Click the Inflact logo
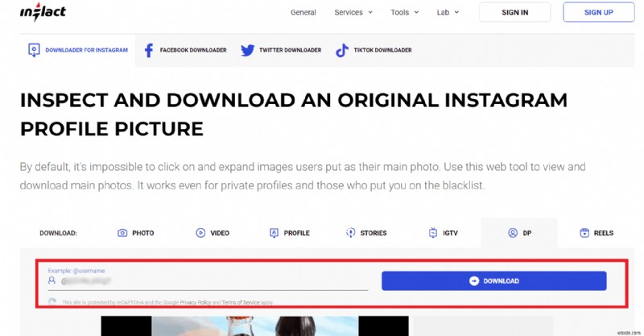 point(43,12)
